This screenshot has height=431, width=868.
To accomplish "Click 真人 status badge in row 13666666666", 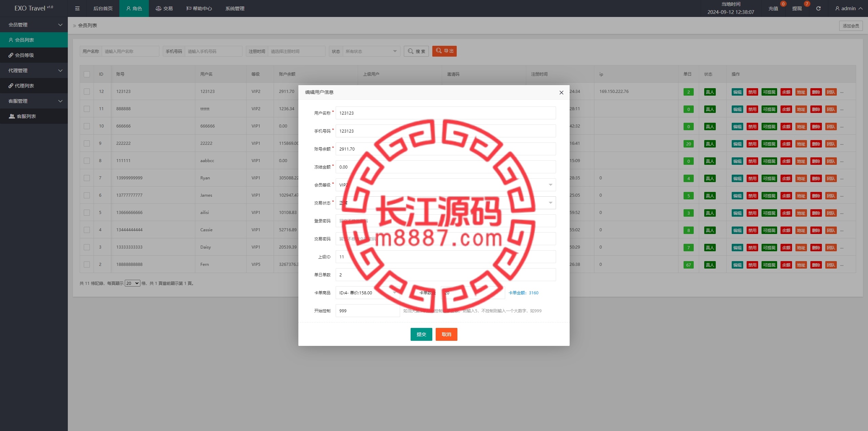I will [710, 213].
